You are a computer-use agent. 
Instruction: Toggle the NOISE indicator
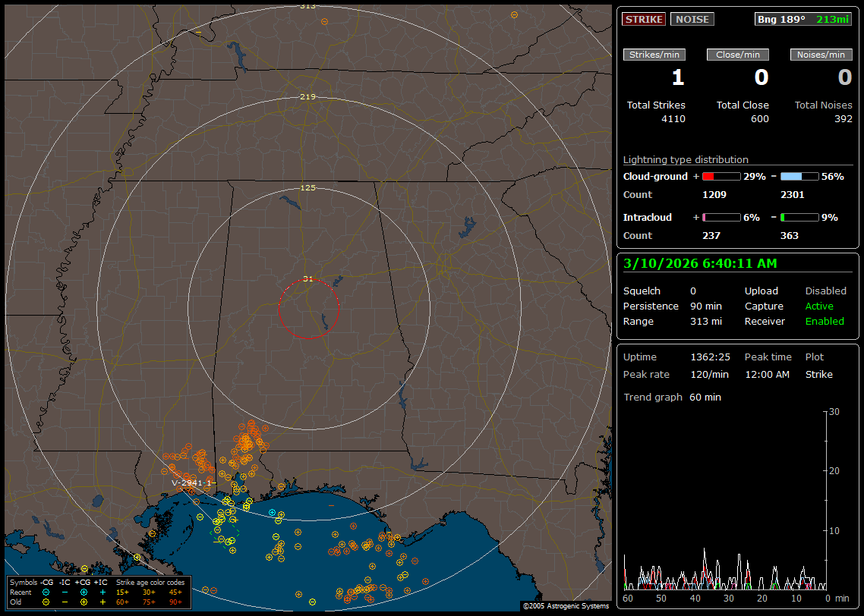pyautogui.click(x=692, y=19)
